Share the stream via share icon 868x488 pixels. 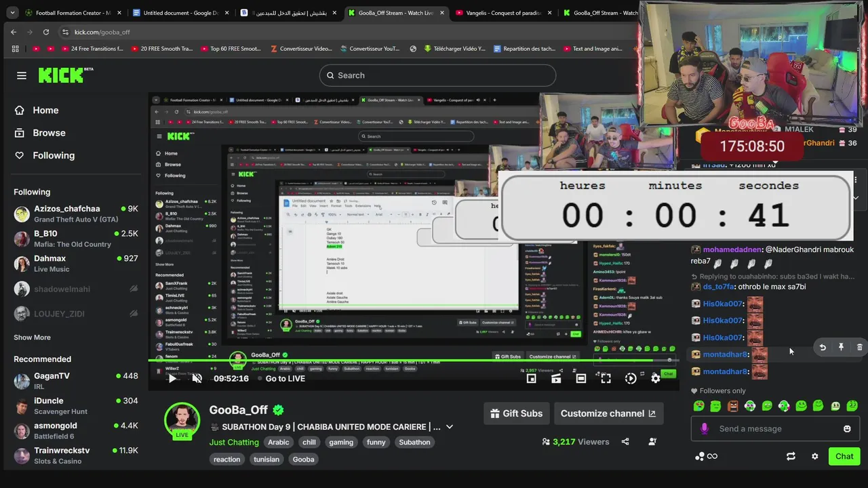[x=625, y=441]
